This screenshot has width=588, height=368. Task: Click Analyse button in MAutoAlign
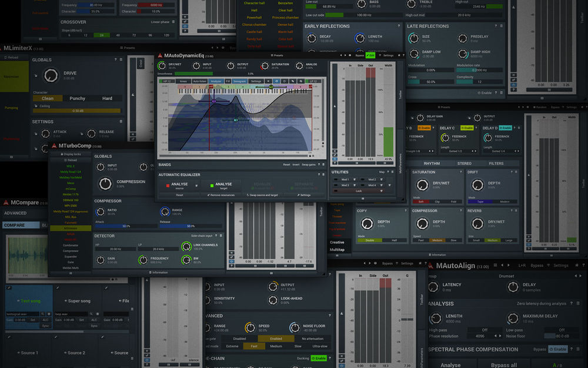pyautogui.click(x=450, y=365)
